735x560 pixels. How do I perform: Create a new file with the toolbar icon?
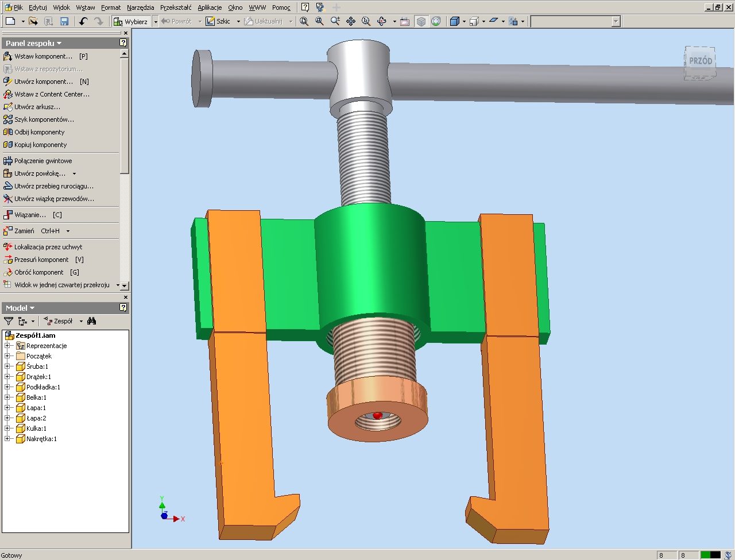(10, 21)
